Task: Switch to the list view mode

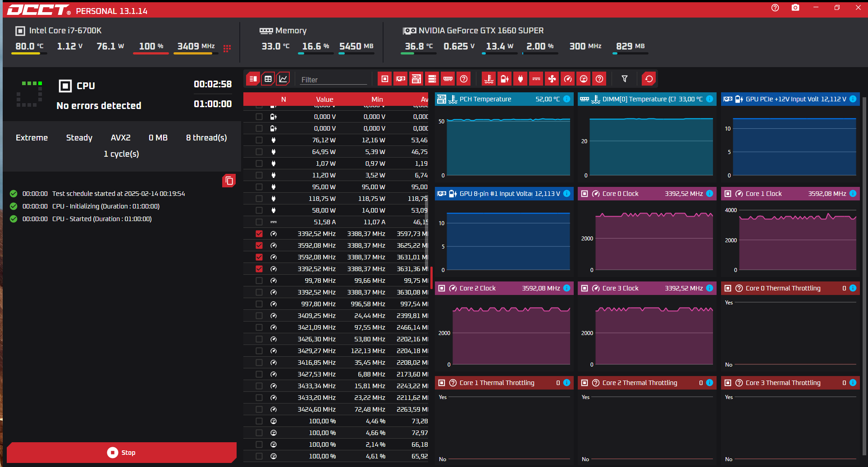Action: pos(253,79)
